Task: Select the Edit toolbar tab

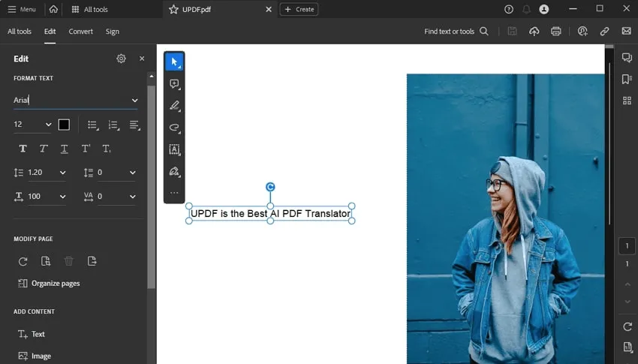Action: click(x=50, y=32)
